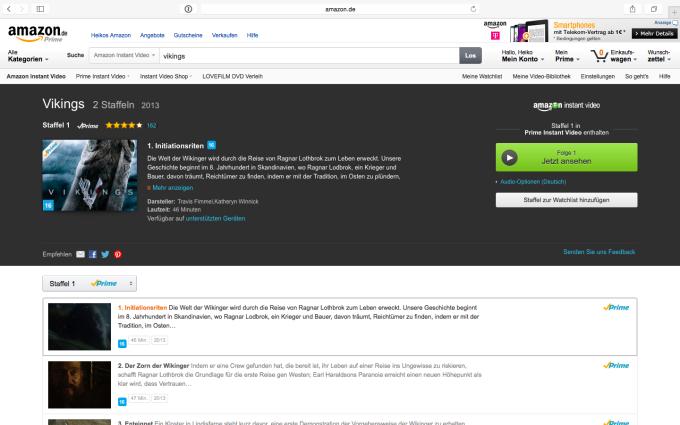Play episode with Jetzt ansehen button

coord(566,157)
